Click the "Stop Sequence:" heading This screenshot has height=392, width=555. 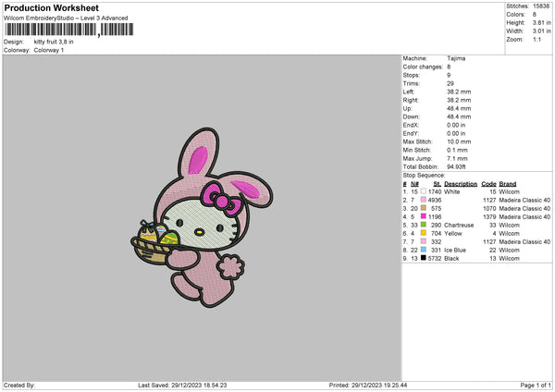click(x=424, y=175)
